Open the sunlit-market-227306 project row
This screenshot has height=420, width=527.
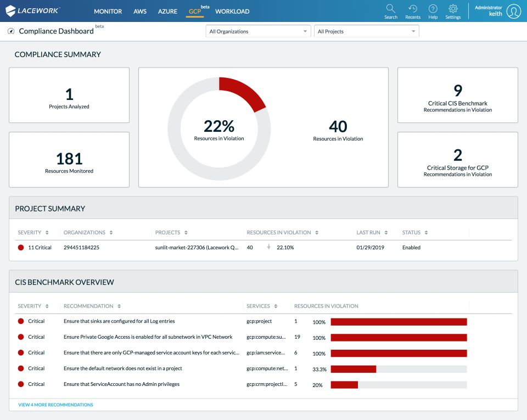coord(197,248)
